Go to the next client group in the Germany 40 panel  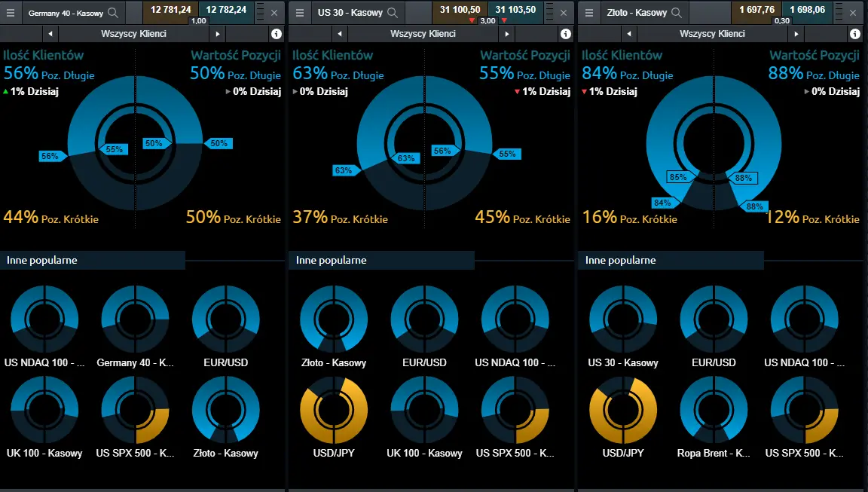click(x=218, y=34)
